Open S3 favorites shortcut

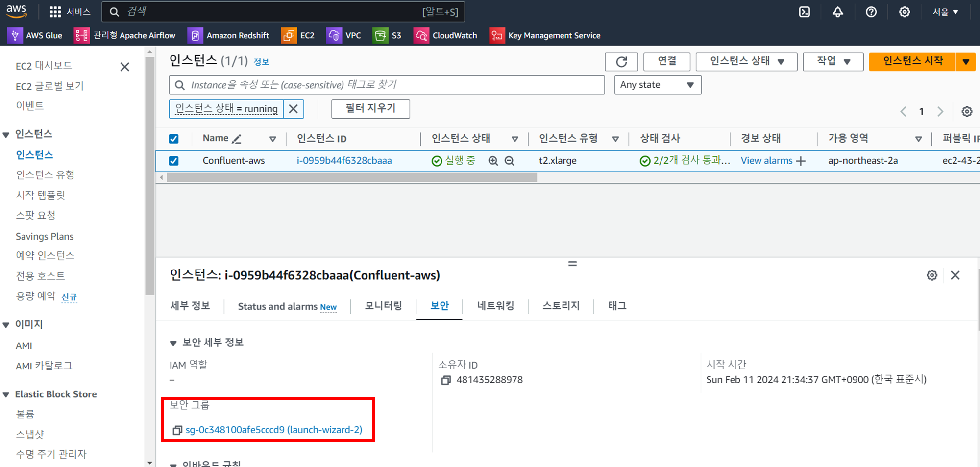(387, 35)
